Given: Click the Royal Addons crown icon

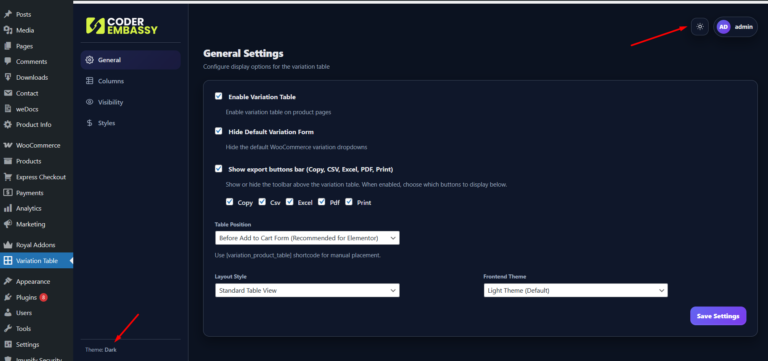Looking at the screenshot, I should pyautogui.click(x=8, y=245).
